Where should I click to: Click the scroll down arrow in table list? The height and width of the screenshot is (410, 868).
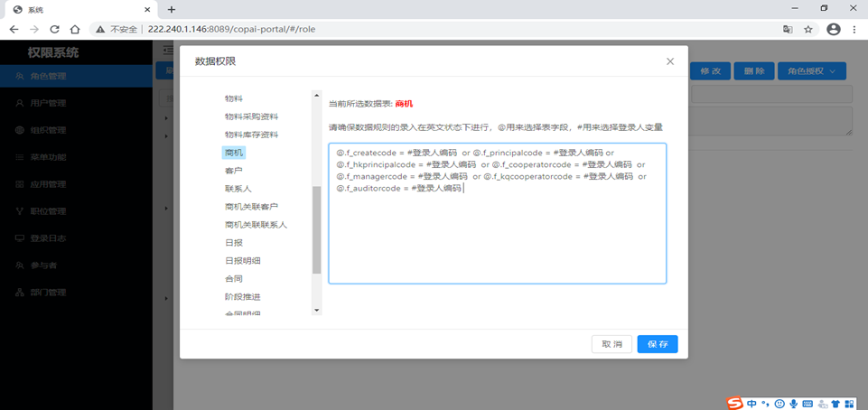[x=317, y=311]
